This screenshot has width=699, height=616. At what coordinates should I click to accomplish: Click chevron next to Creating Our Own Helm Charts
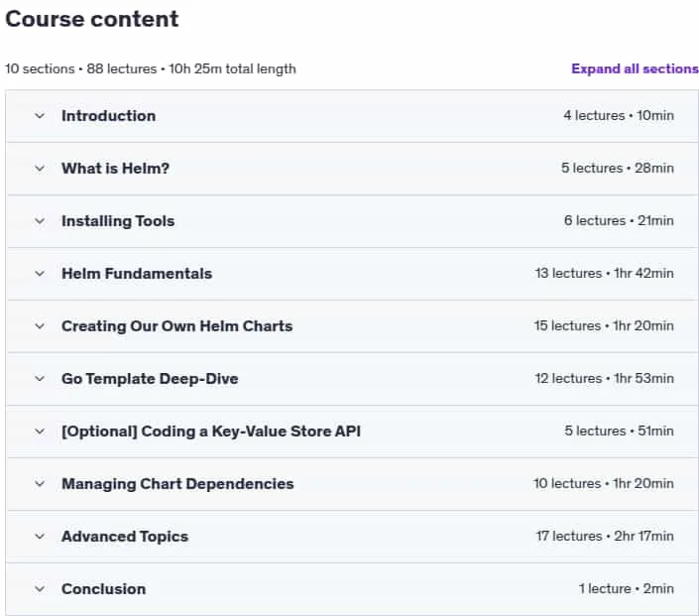pos(40,326)
